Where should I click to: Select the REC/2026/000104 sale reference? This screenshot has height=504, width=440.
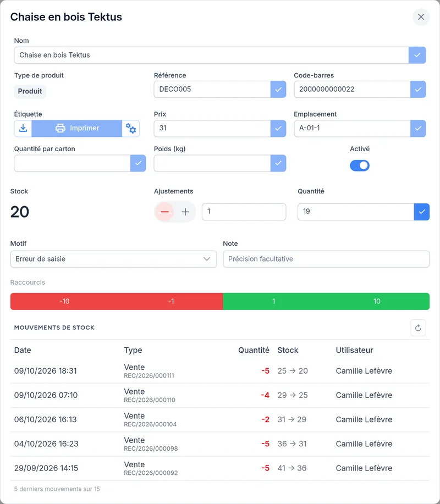click(150, 424)
